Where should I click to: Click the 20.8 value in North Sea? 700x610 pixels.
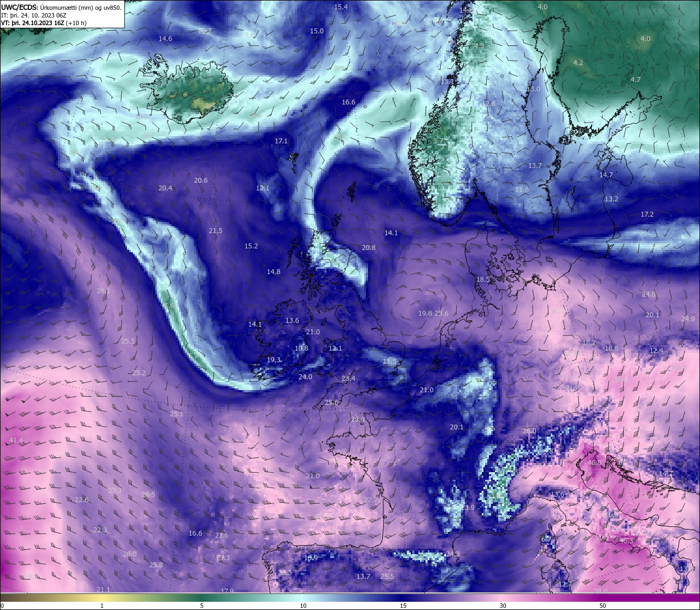[x=369, y=248]
